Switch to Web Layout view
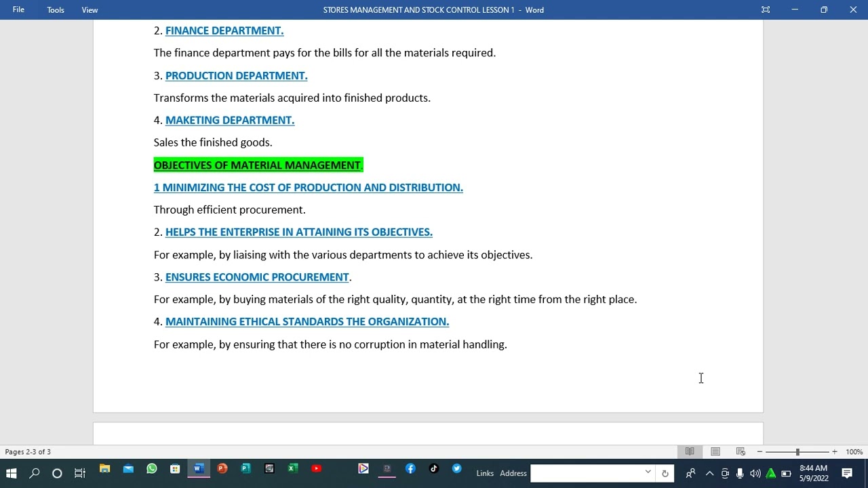Screen dimensions: 868x488 [x=741, y=451]
